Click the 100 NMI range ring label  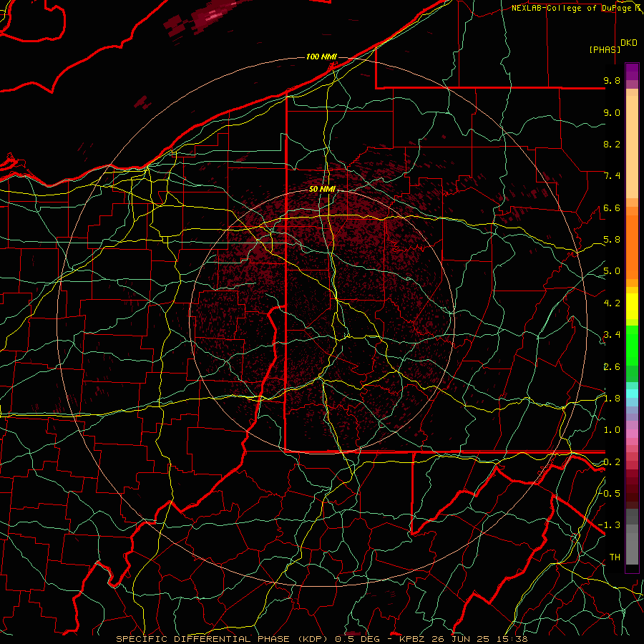(x=321, y=57)
